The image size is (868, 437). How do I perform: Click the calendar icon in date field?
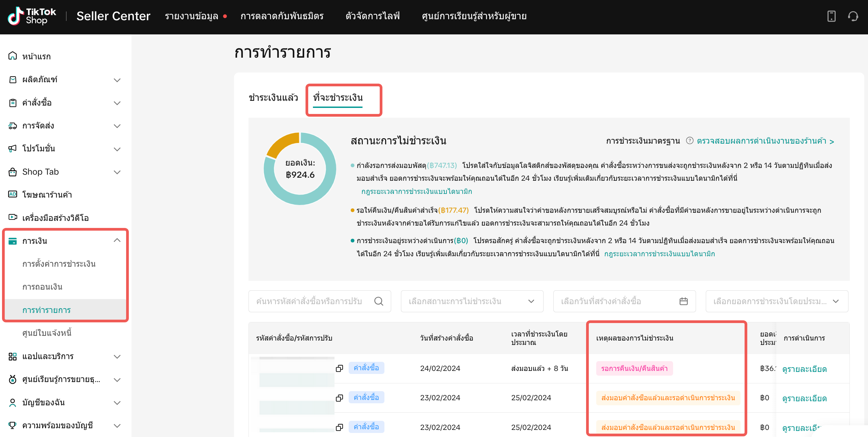(684, 301)
